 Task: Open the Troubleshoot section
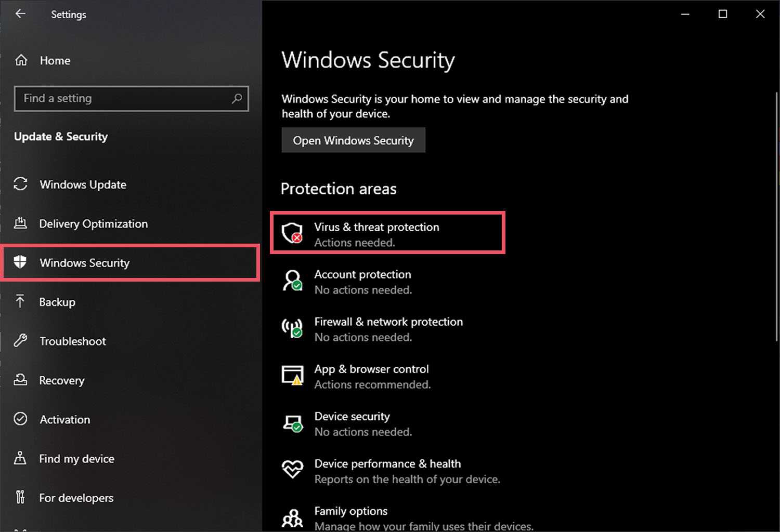(x=73, y=341)
